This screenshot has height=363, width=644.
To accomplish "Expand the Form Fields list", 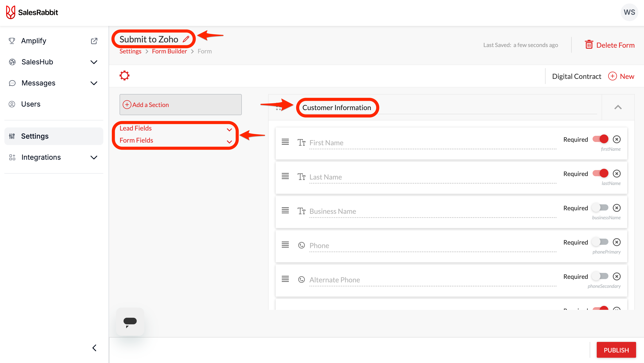I will coord(229,142).
